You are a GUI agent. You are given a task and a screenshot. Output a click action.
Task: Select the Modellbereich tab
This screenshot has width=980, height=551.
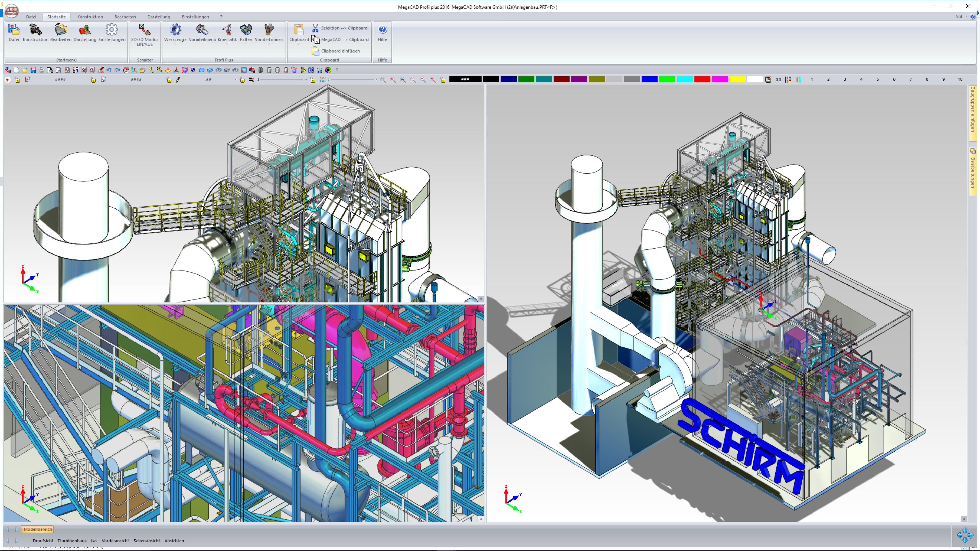[x=37, y=529]
